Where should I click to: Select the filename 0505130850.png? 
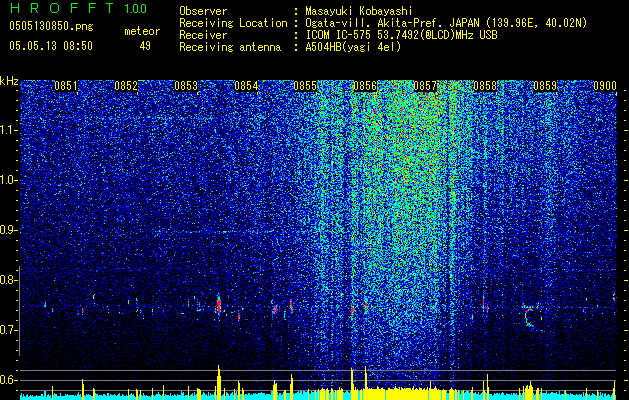[51, 27]
